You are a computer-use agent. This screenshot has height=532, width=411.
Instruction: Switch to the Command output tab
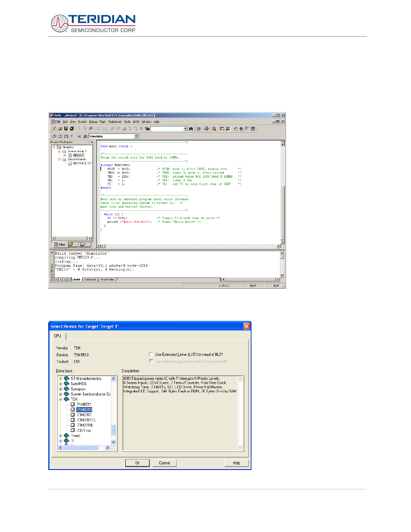90,280
